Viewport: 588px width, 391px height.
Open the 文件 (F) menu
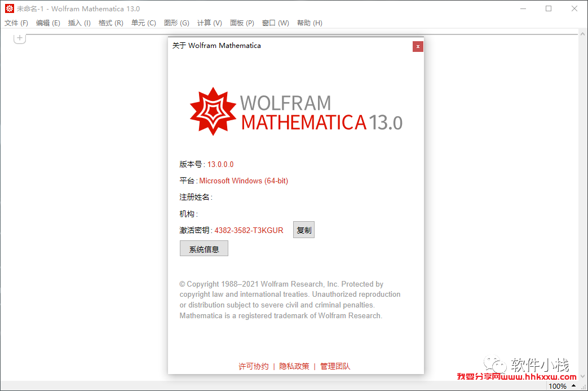16,23
